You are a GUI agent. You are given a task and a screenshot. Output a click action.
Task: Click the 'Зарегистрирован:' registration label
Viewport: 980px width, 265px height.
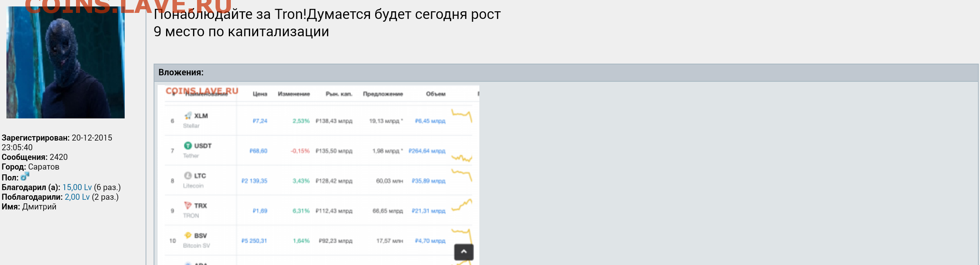point(35,138)
